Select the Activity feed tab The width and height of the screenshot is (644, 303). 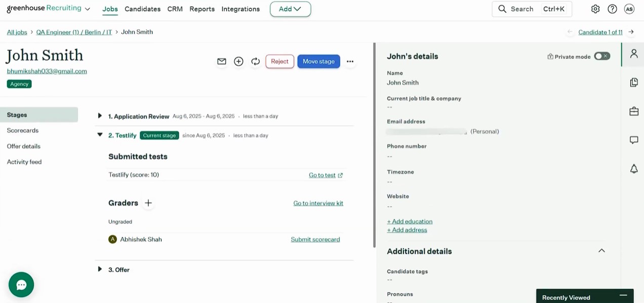[24, 162]
